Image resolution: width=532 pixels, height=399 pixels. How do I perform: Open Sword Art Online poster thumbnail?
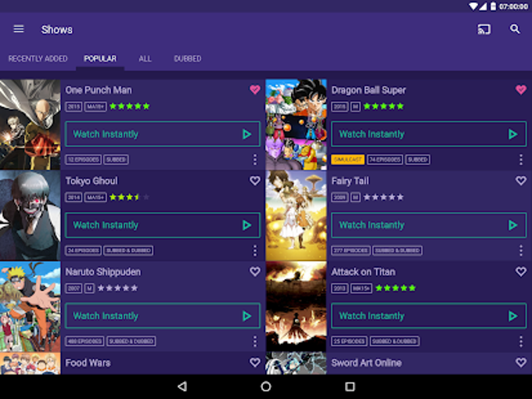click(297, 363)
